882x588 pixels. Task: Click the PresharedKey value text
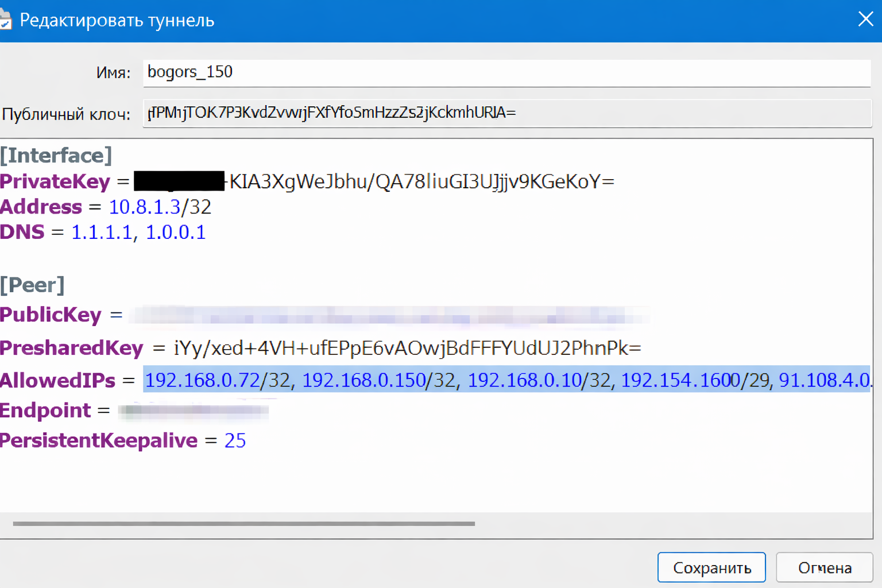(408, 348)
